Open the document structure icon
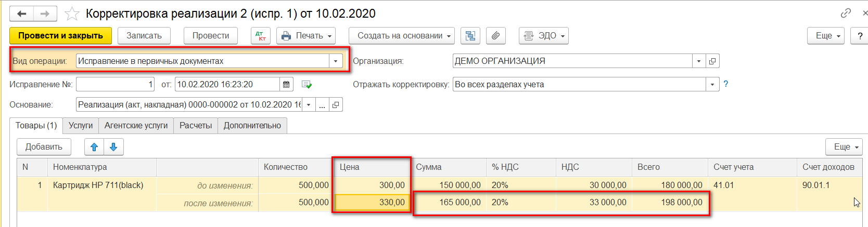The image size is (868, 227). click(470, 36)
